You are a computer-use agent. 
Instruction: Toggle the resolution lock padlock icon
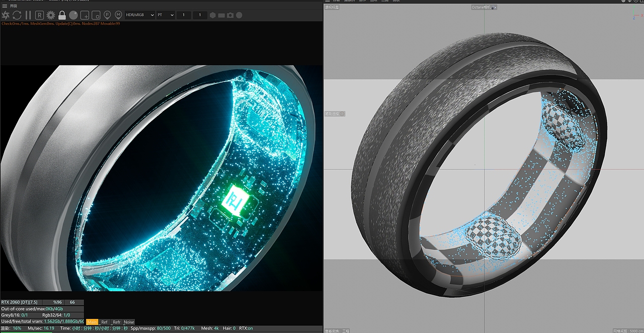point(62,15)
